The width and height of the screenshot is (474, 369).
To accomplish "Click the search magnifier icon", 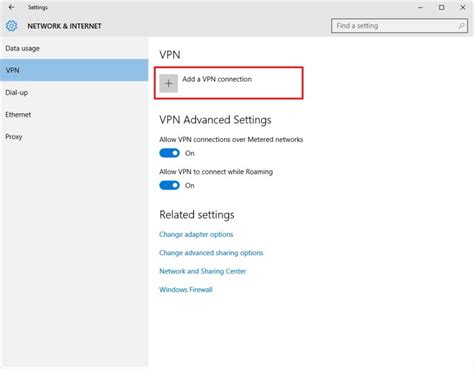I will pyautogui.click(x=461, y=26).
